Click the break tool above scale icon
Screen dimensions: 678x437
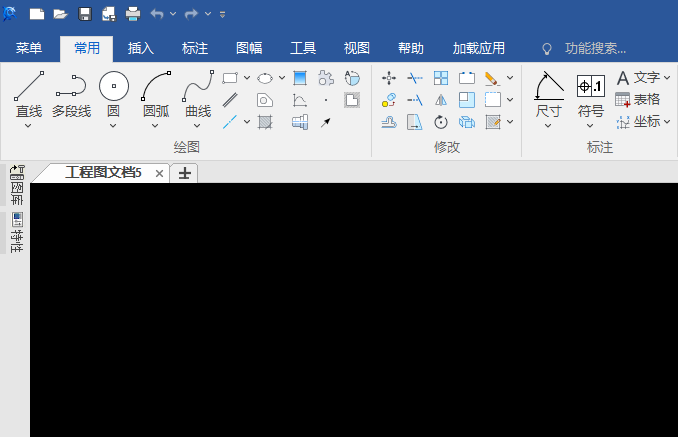[x=467, y=78]
